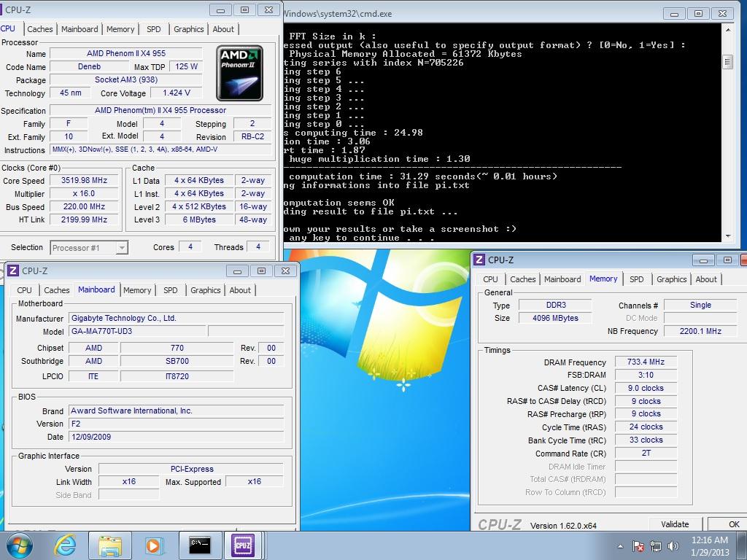Click the Southbridge value SB700
This screenshot has height=560, width=747.
[177, 362]
